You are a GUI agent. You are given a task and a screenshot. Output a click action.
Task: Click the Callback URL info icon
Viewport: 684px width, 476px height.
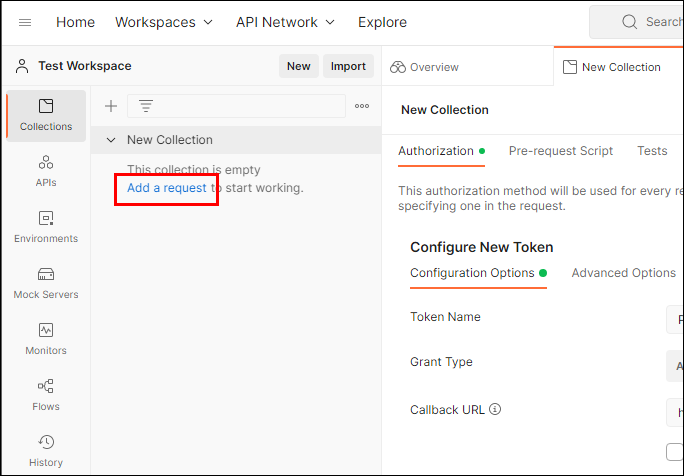tap(495, 409)
